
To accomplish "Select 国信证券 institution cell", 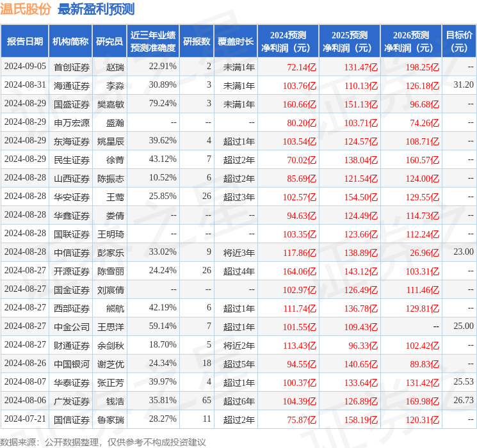I will click(x=72, y=420).
